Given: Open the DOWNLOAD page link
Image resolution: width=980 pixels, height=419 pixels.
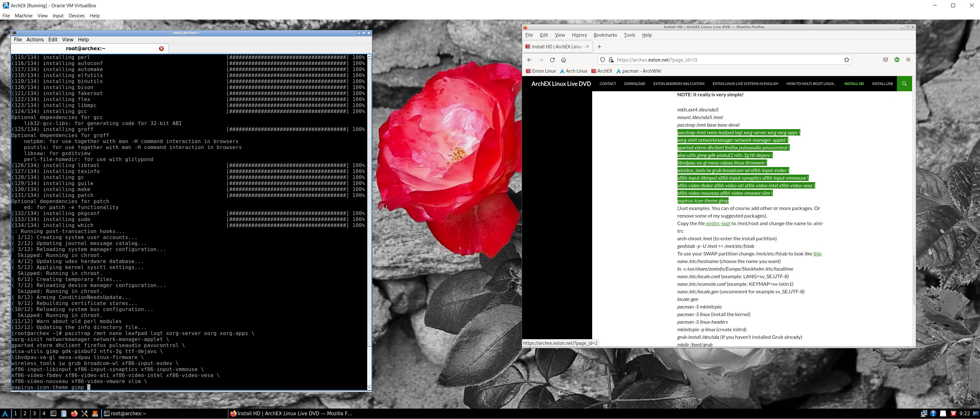Looking at the screenshot, I should coord(634,84).
